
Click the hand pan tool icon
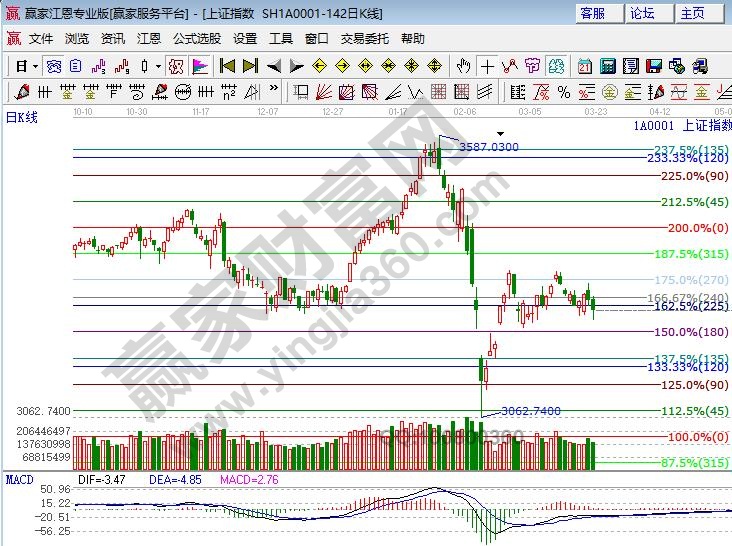[463, 66]
